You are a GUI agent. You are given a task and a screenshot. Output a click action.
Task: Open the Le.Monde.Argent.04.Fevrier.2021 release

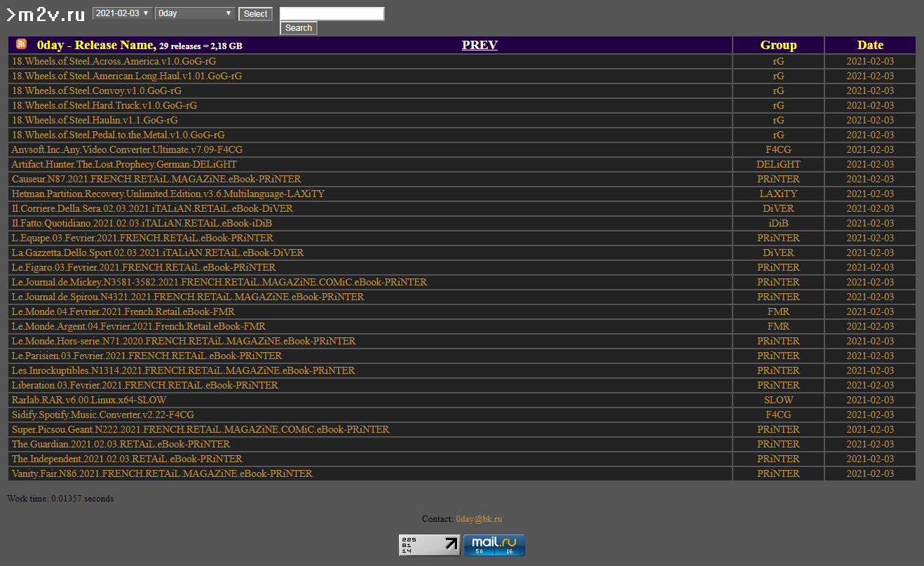[x=139, y=326]
